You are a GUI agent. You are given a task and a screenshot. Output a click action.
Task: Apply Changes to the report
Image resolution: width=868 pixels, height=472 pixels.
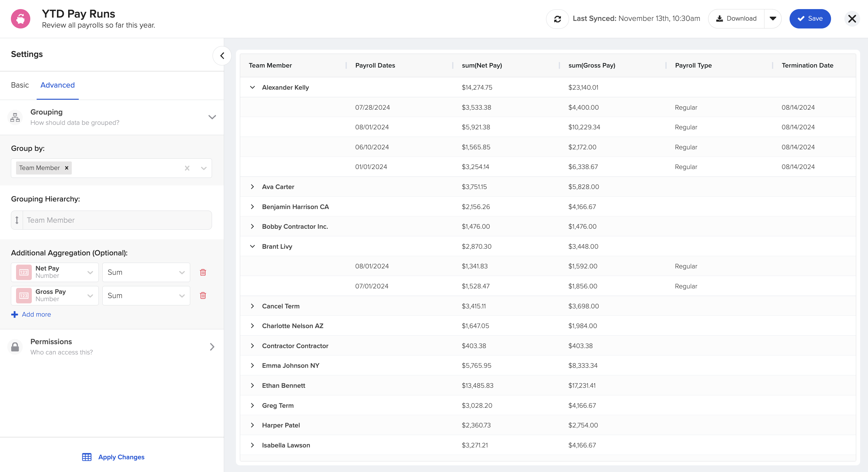(x=113, y=457)
